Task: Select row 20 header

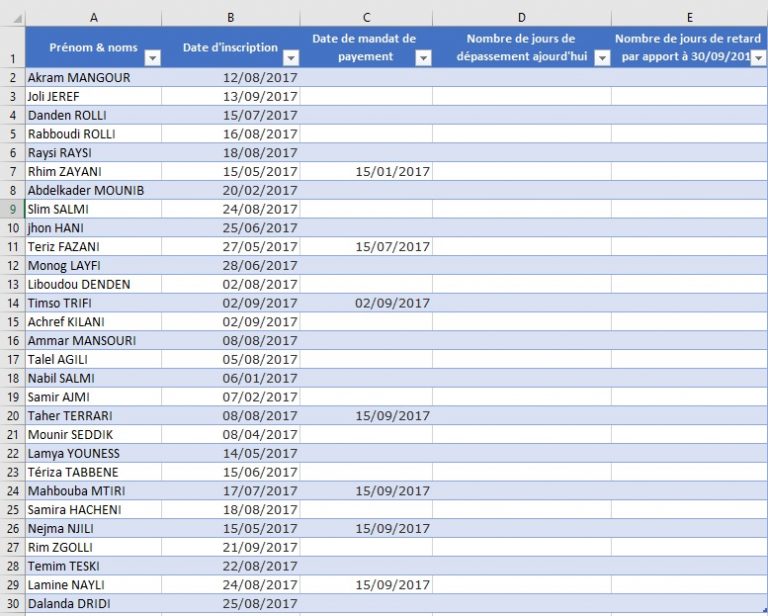Action: (13, 416)
